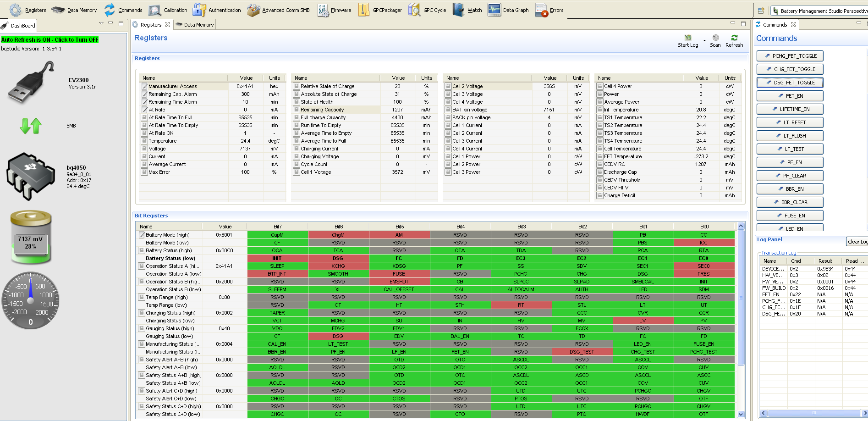868x421 pixels.
Task: Toggle the Charging Status (high) row box
Action: (x=142, y=313)
